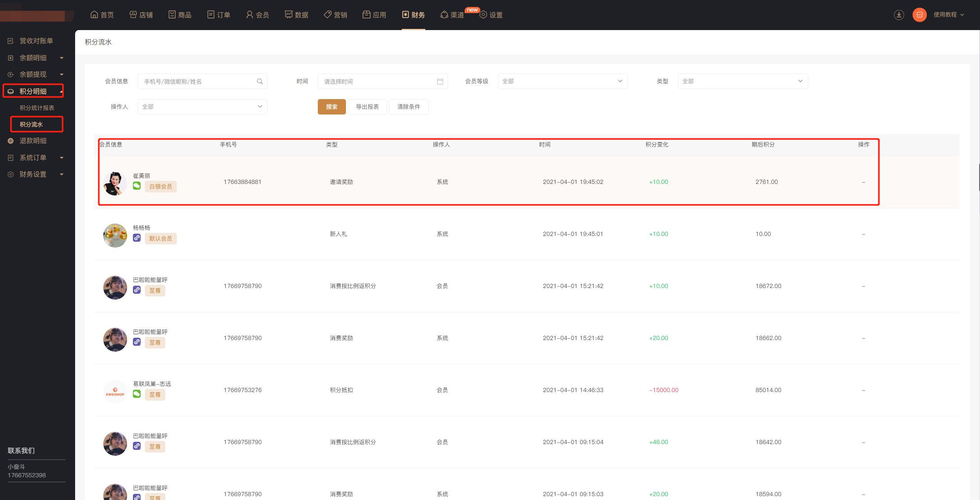
Task: Click the 首页 home icon in navigation
Action: (x=94, y=15)
